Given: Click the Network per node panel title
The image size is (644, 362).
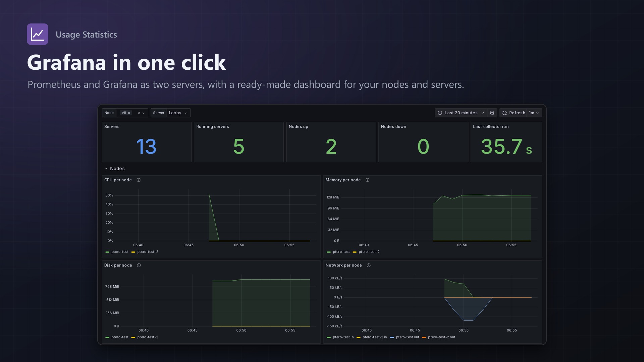Looking at the screenshot, I should (x=343, y=265).
